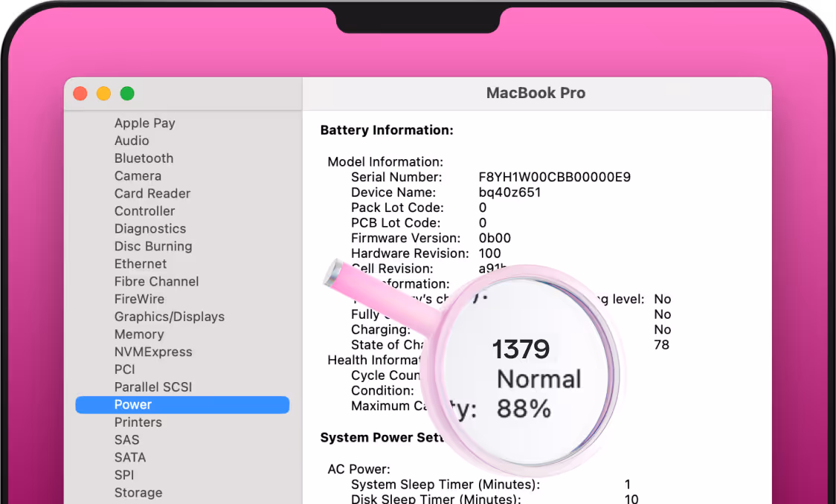Screen dimensions: 836x504
Task: View Storage details
Action: click(138, 492)
